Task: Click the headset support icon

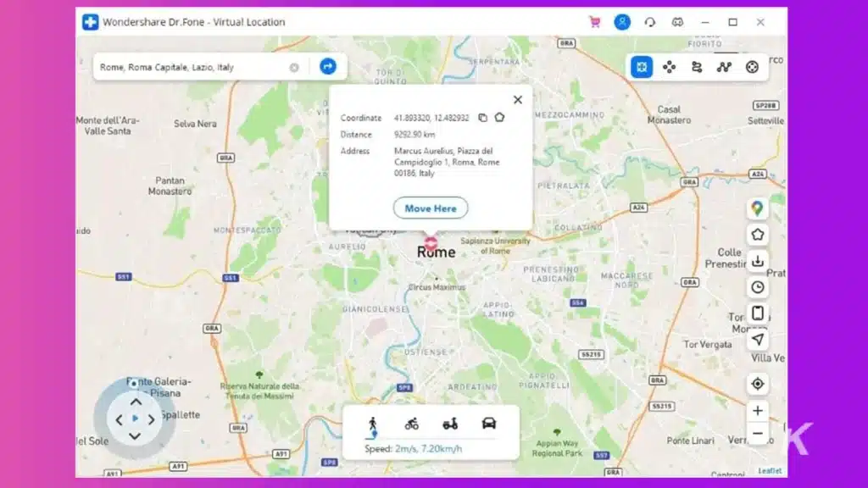Action: click(x=650, y=22)
